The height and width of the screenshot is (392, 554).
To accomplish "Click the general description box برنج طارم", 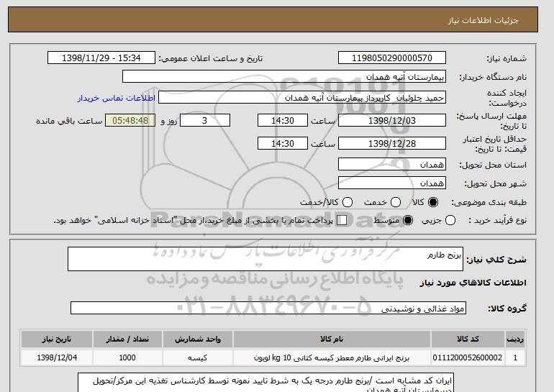I will point(265,259).
